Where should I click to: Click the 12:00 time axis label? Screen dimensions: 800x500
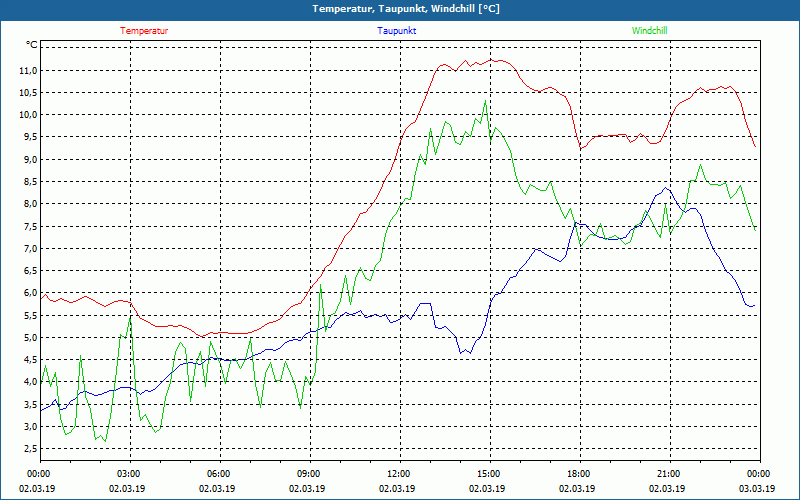[x=400, y=474]
